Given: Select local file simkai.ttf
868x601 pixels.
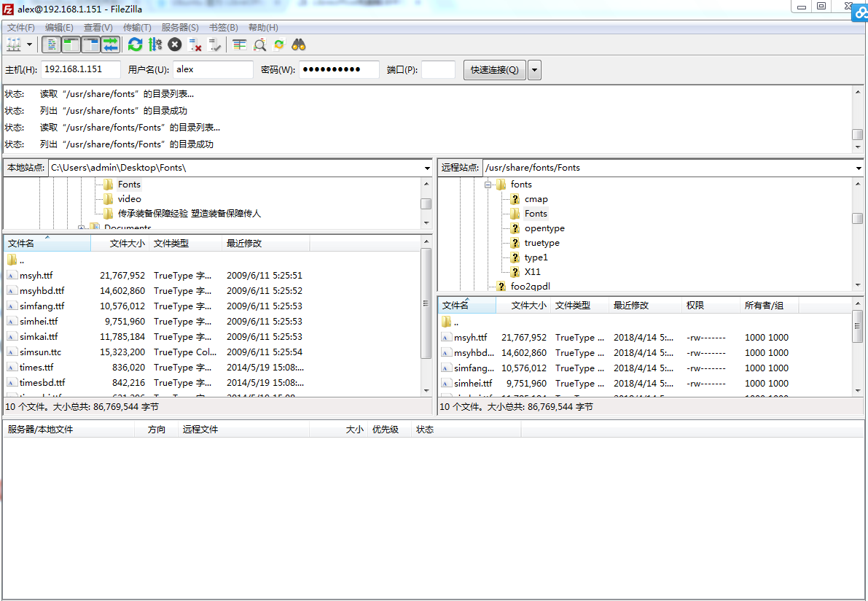Looking at the screenshot, I should [x=39, y=337].
